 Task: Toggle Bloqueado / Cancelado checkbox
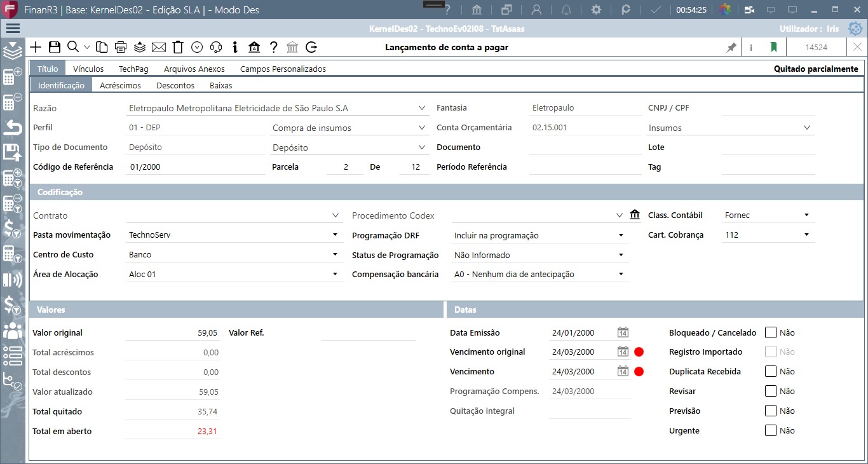point(771,332)
